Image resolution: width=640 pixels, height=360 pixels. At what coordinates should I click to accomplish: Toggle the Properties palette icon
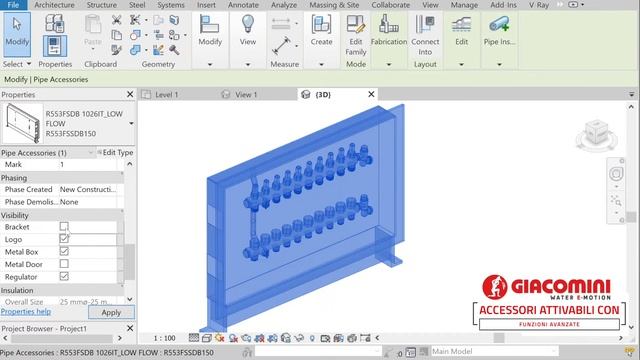tap(54, 46)
